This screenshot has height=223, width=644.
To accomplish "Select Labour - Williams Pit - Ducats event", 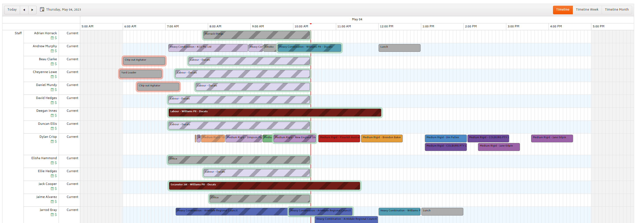I will click(x=275, y=113).
